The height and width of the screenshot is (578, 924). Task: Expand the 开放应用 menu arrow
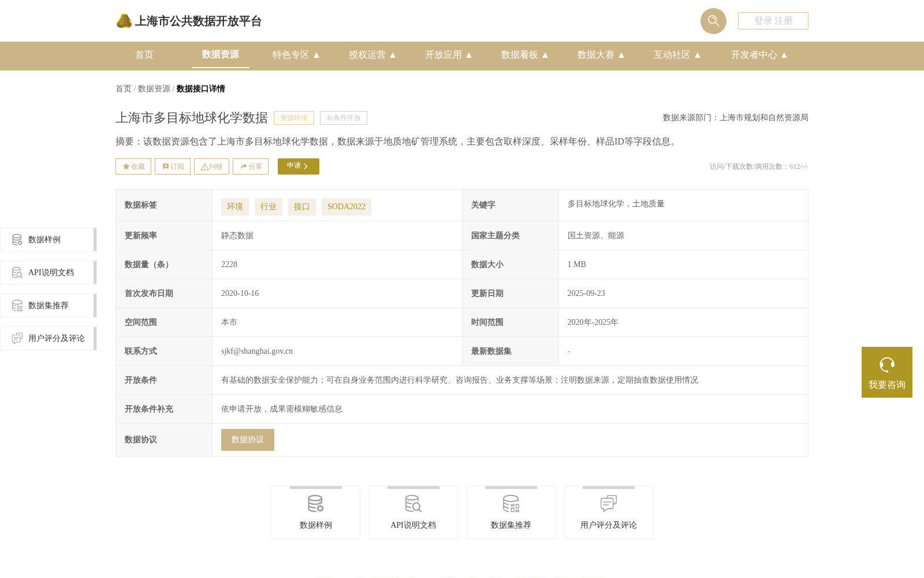point(469,55)
